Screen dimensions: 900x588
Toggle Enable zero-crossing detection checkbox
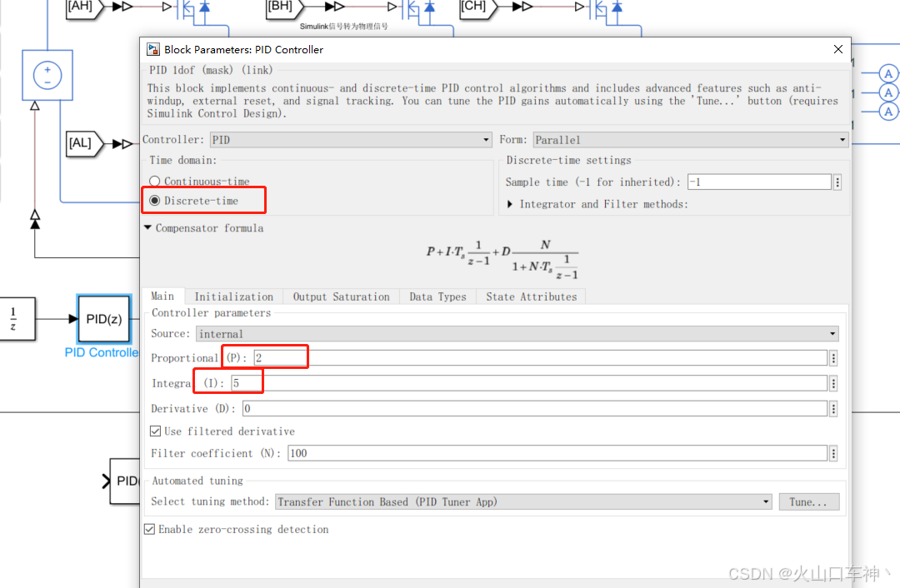(x=149, y=529)
